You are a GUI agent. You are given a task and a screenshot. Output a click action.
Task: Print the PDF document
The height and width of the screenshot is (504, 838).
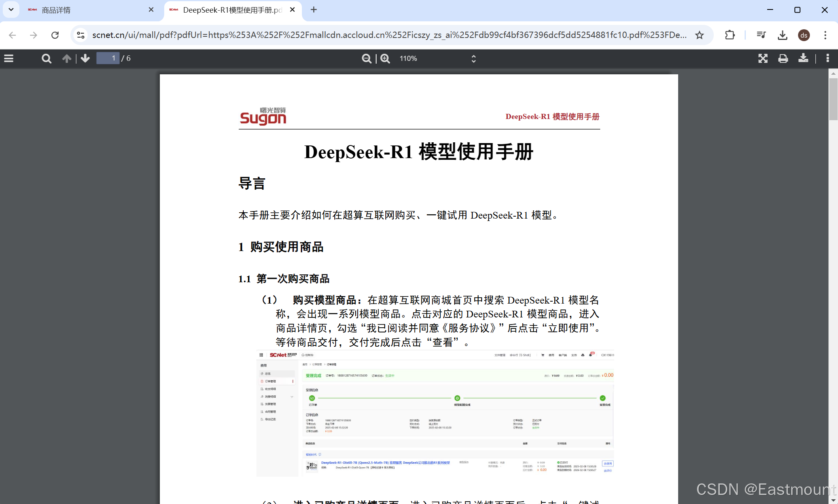point(783,59)
